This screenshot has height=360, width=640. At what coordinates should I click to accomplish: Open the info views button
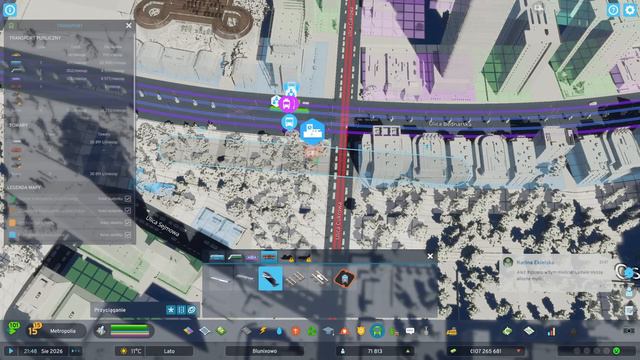pos(9,9)
